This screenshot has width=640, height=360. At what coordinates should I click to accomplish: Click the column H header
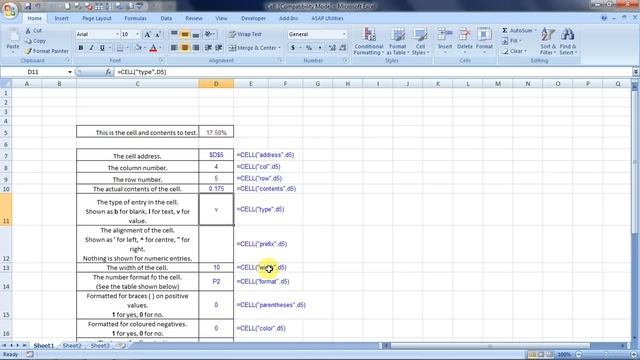[x=348, y=84]
